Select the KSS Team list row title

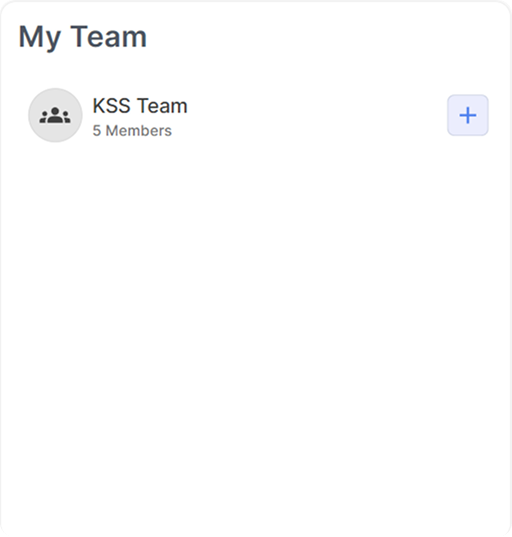point(140,106)
